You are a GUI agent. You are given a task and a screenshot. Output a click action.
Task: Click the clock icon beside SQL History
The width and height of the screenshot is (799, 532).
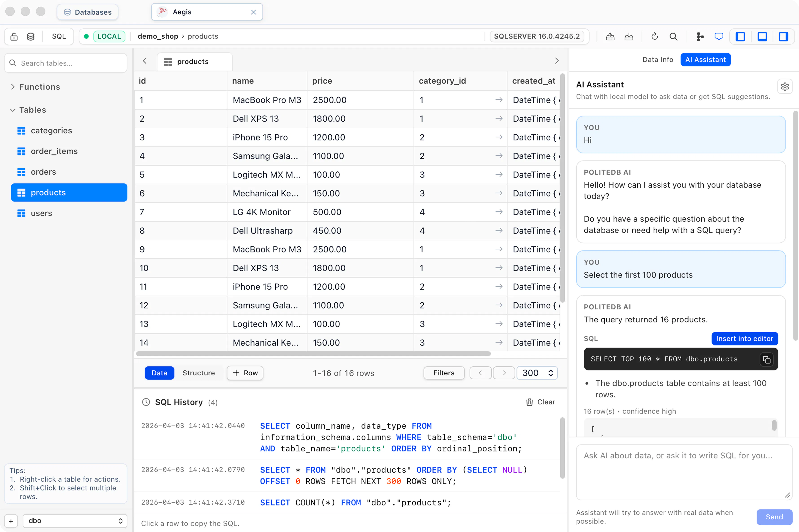pyautogui.click(x=146, y=402)
